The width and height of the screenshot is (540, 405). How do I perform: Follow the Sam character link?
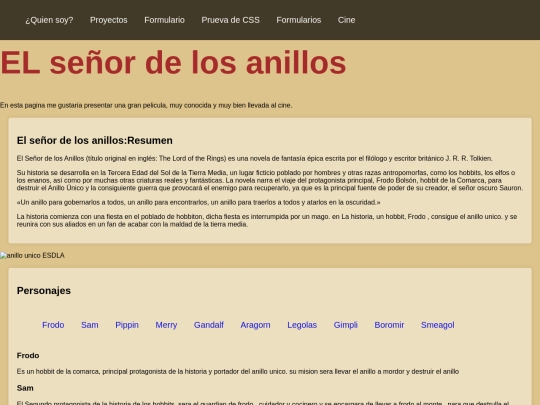coord(90,325)
